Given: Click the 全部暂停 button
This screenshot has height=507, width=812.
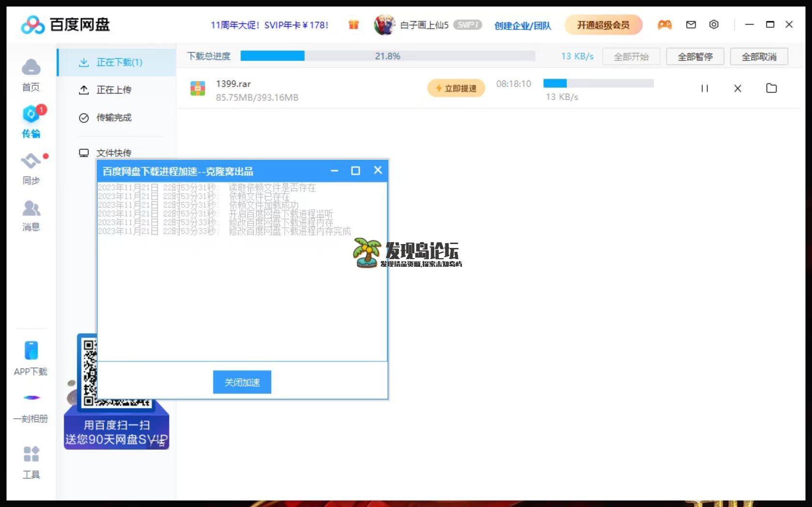Looking at the screenshot, I should (x=695, y=57).
